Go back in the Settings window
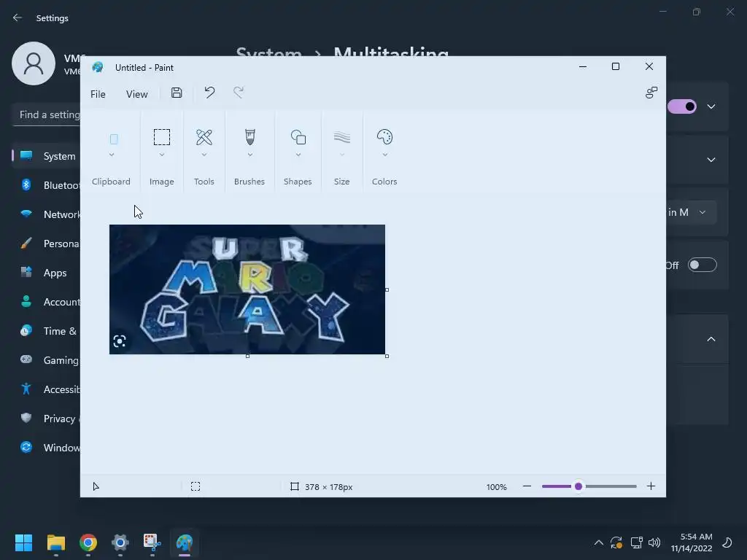This screenshot has height=560, width=747. [18, 17]
